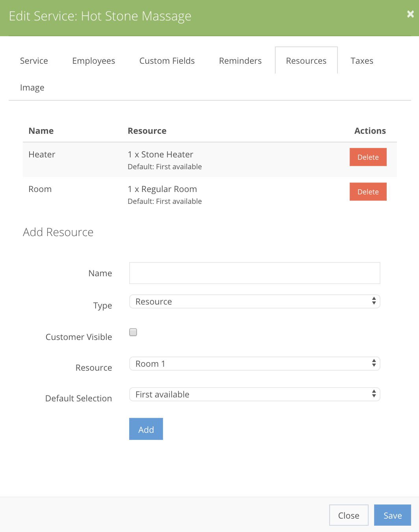Open the Default Selection dropdown
The image size is (419, 532).
coord(254,394)
